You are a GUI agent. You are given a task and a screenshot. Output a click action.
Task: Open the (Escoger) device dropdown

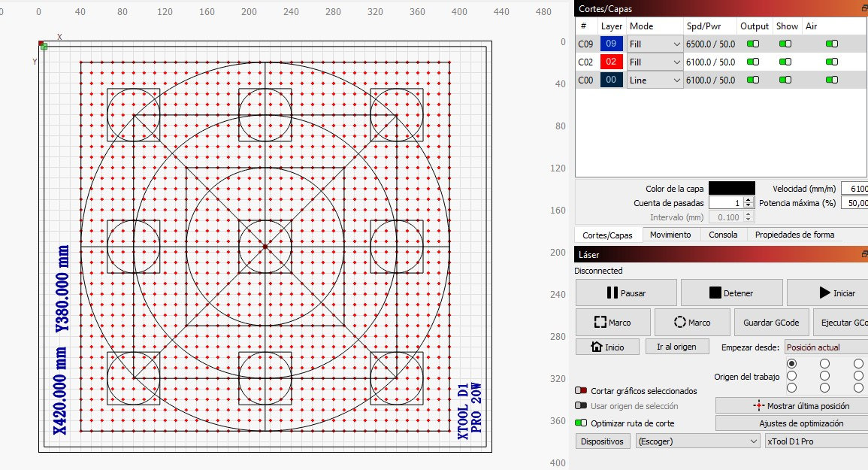(697, 441)
